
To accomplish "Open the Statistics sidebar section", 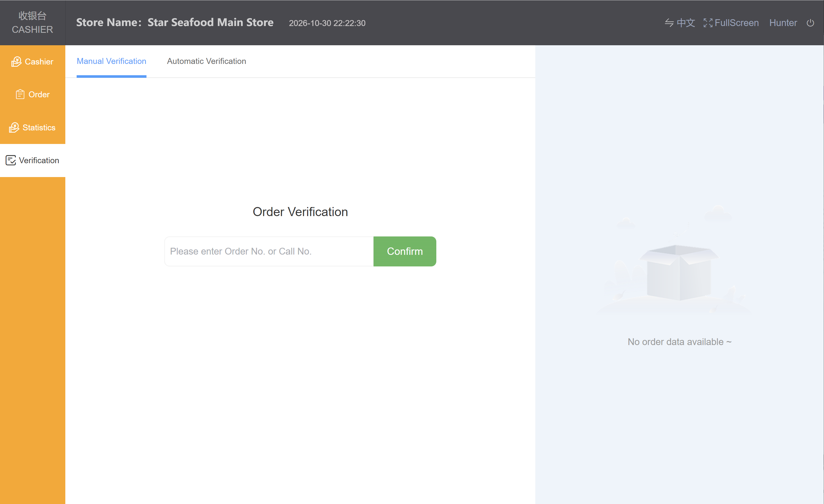I will 33,128.
